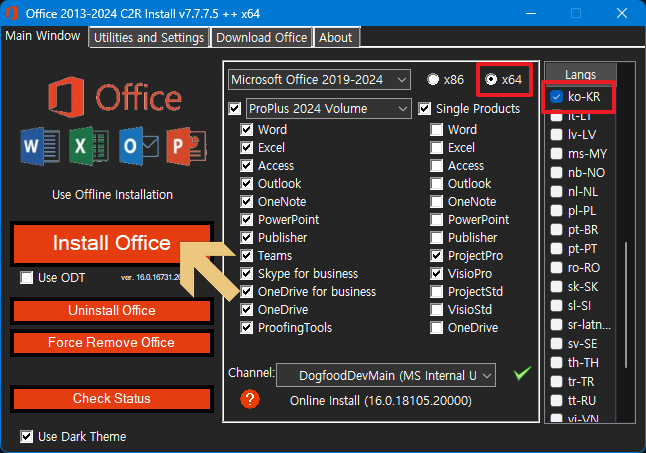Uncheck Outlook in the suite list
The height and width of the screenshot is (453, 646).
pyautogui.click(x=246, y=183)
